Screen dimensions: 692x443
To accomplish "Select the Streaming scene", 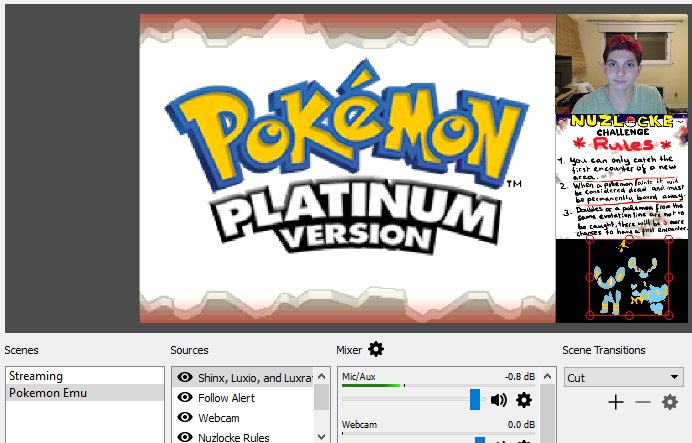I will (85, 376).
